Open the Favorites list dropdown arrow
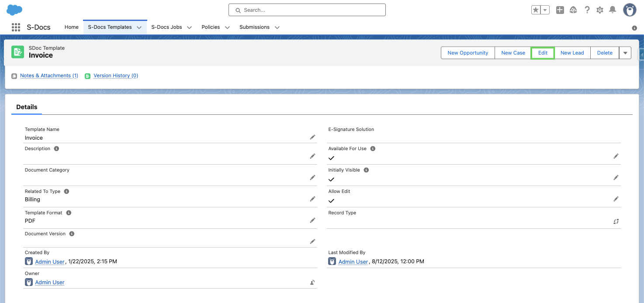644x303 pixels. tap(545, 10)
